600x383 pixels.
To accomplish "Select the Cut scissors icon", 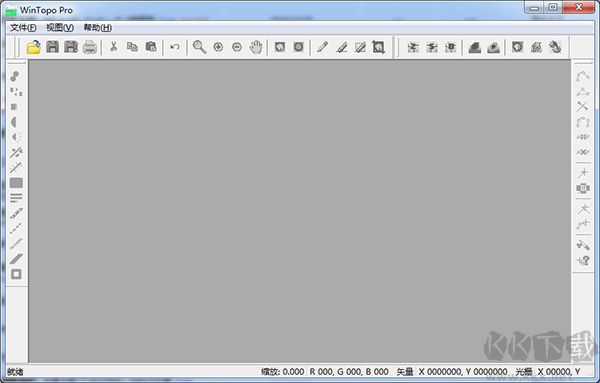I will tap(113, 47).
